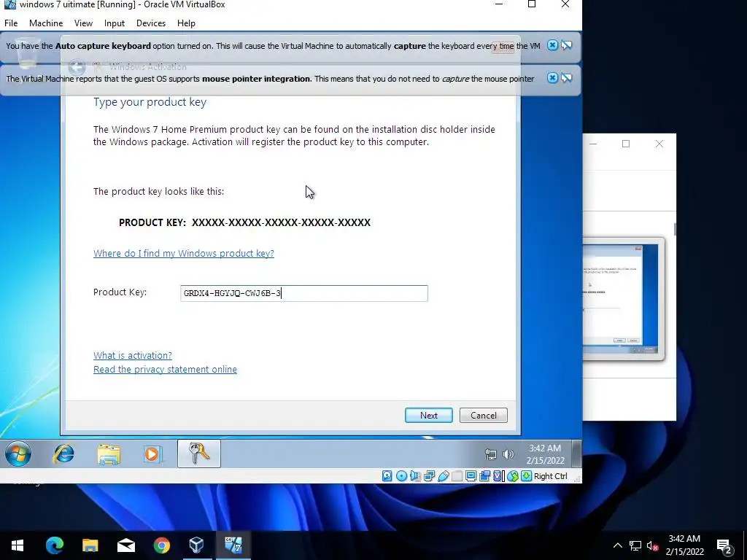Click the Cancel button in Windows Activation
This screenshot has height=560, width=747.
click(x=484, y=415)
